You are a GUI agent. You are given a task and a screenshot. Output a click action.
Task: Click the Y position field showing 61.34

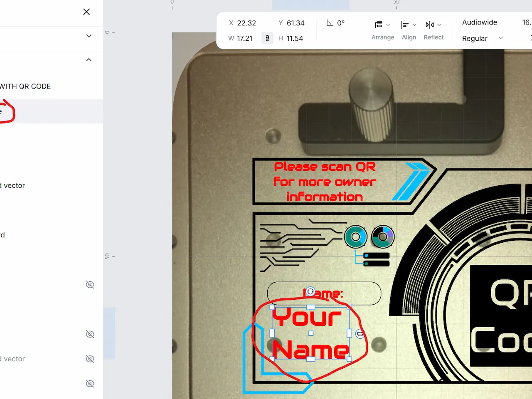[291, 23]
